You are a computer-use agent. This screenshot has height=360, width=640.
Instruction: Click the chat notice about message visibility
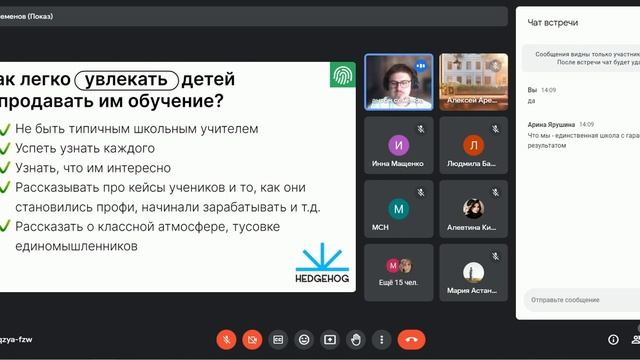(x=582, y=58)
